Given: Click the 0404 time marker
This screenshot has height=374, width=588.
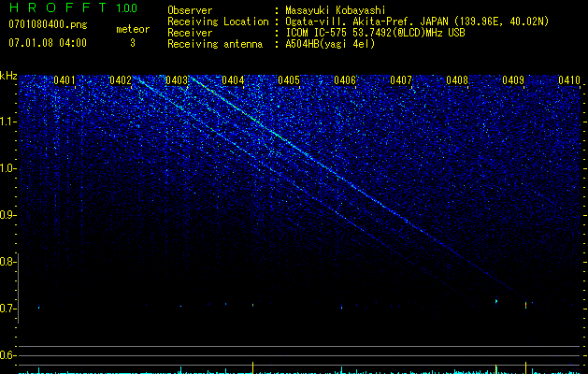Looking at the screenshot, I should tap(233, 80).
